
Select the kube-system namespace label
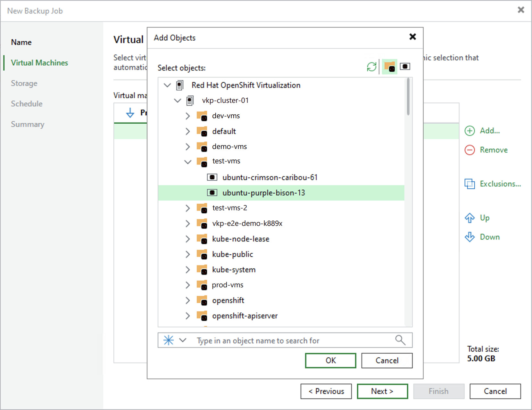(x=234, y=270)
